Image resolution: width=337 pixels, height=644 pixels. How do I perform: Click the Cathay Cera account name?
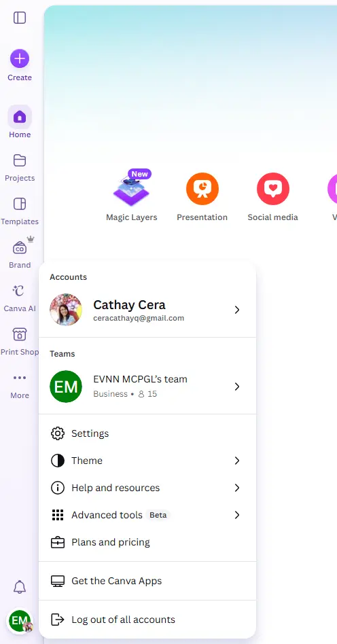click(129, 305)
